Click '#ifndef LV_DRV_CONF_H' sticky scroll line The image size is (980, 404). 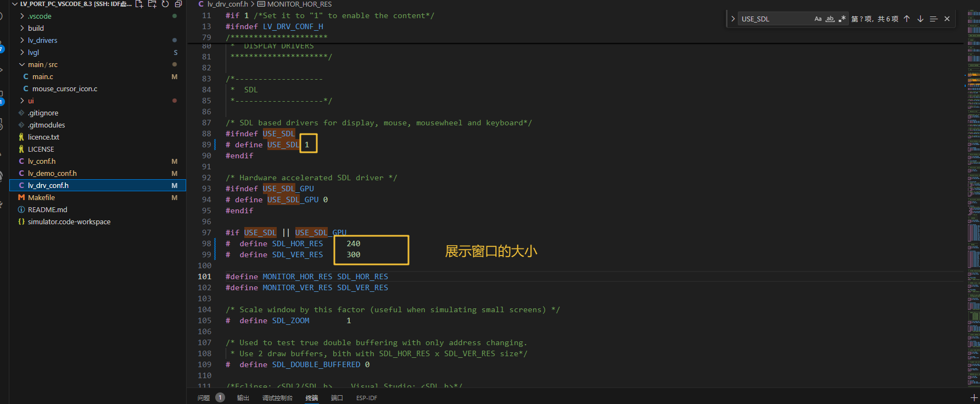tap(275, 26)
